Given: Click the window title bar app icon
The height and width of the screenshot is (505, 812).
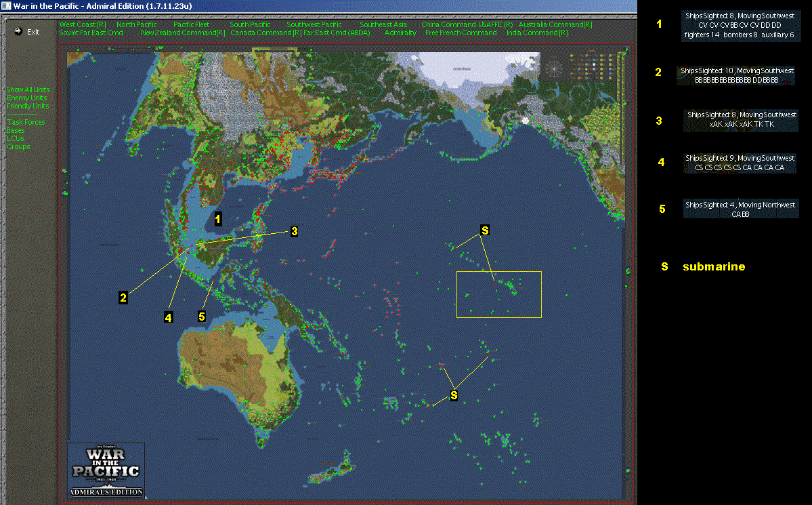Looking at the screenshot, I should click(x=6, y=5).
